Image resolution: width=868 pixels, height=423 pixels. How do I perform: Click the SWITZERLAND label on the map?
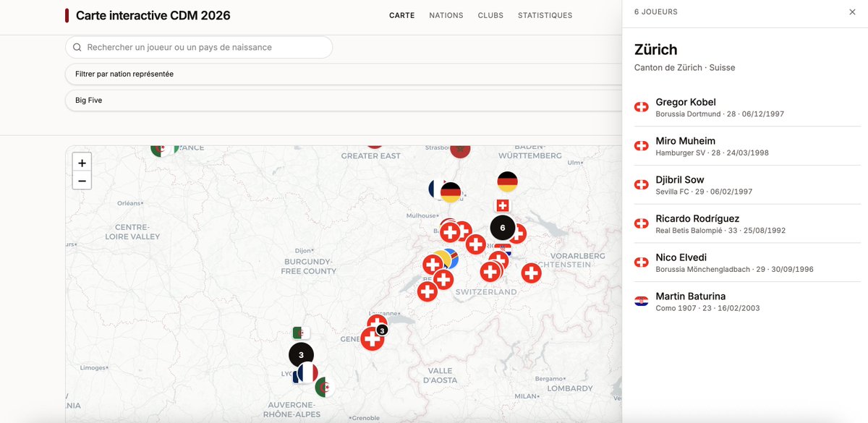(486, 292)
